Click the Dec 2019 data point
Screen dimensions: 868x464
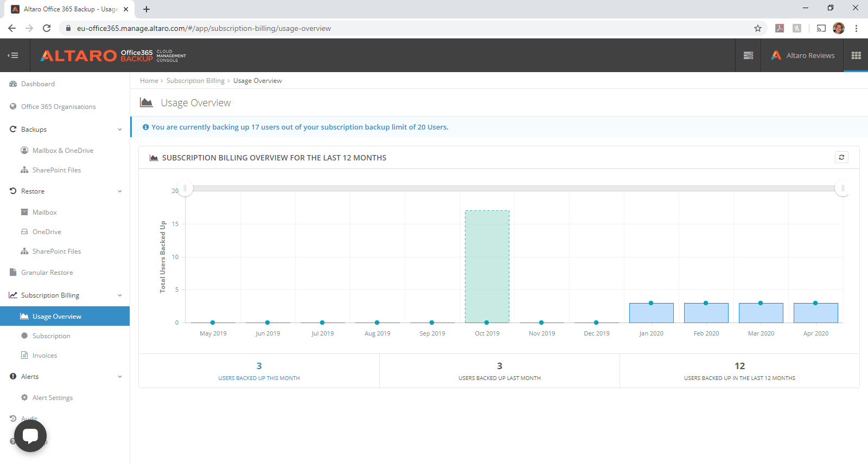pos(596,323)
